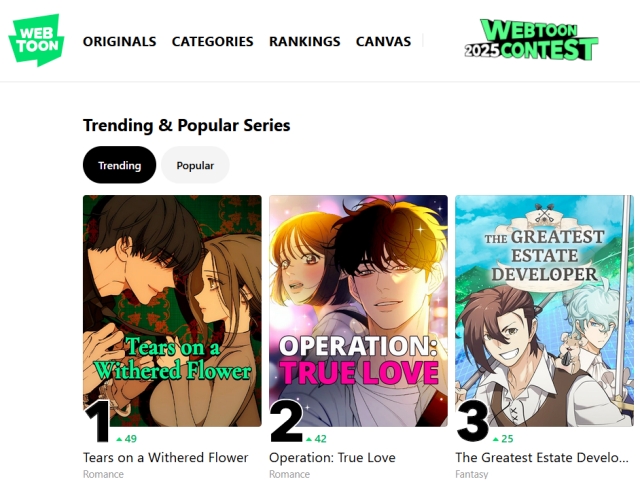Click the Greatest Estate Developer title text
Image resolution: width=640 pixels, height=490 pixels.
click(x=542, y=457)
